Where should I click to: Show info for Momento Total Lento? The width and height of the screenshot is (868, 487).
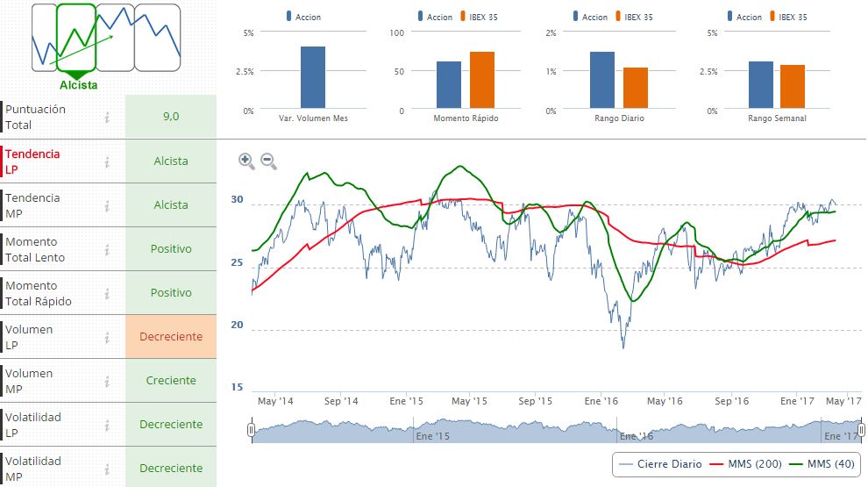click(107, 249)
